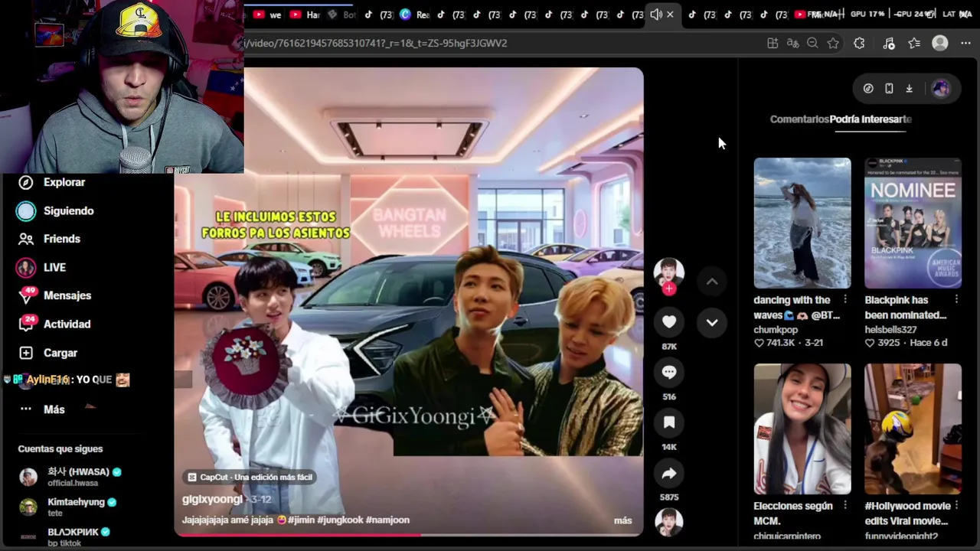This screenshot has height=551, width=980.
Task: Open BLACKPINK followed account
Action: pos(64,536)
